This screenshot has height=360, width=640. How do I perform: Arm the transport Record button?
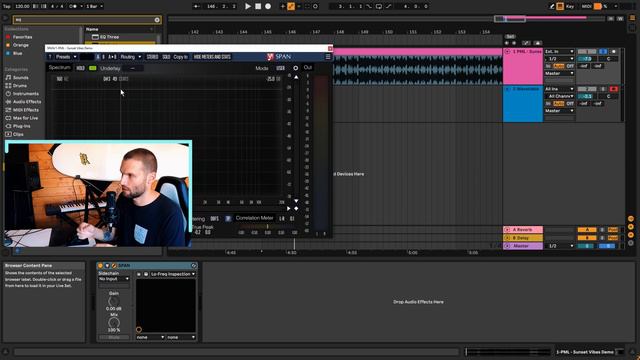pos(268,6)
